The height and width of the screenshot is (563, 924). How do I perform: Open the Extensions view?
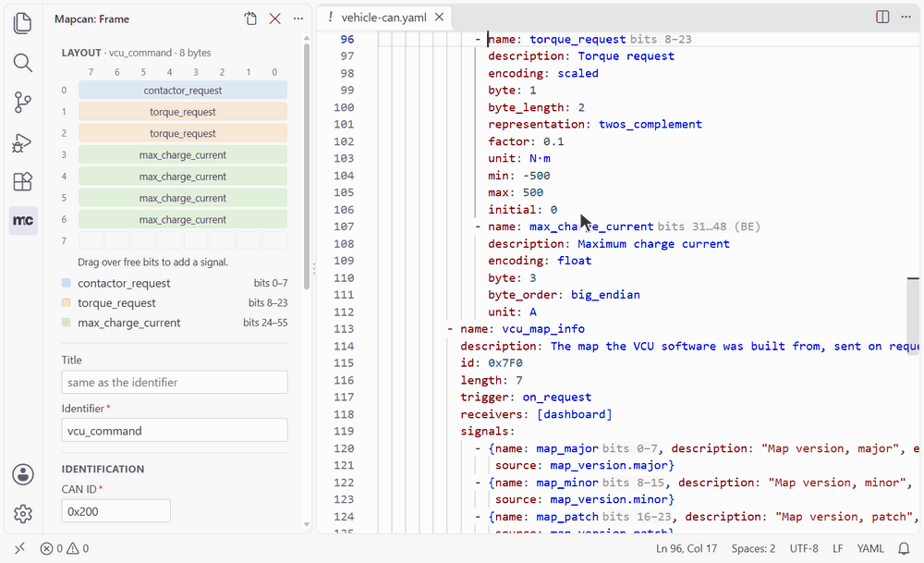tap(22, 181)
